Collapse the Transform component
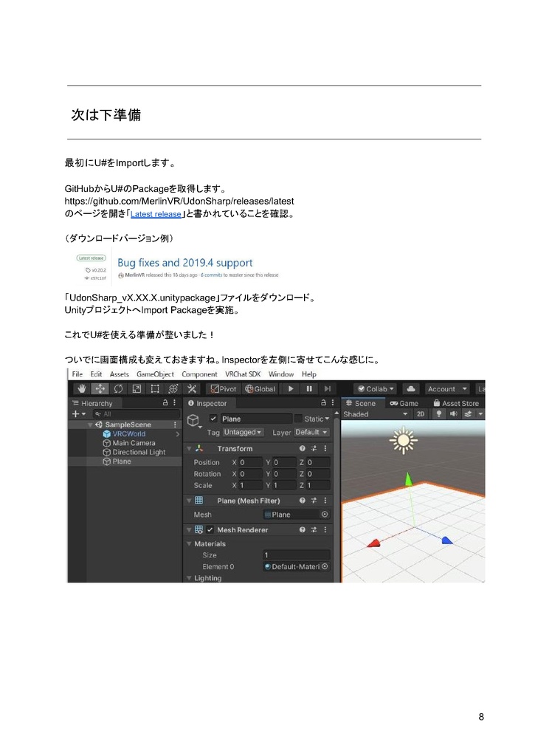 click(x=189, y=448)
